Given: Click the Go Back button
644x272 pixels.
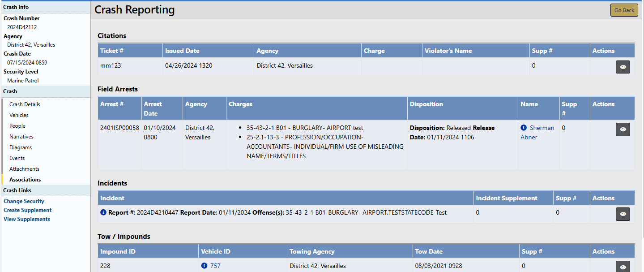Looking at the screenshot, I should [x=624, y=10].
